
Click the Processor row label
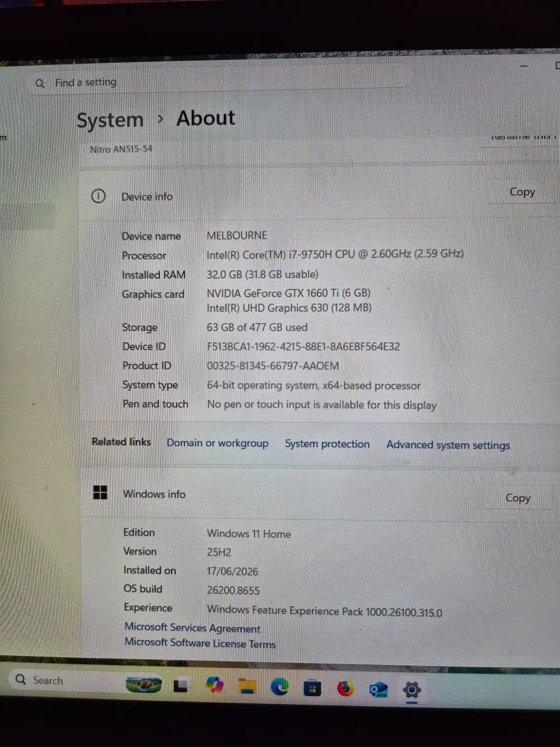click(x=144, y=256)
